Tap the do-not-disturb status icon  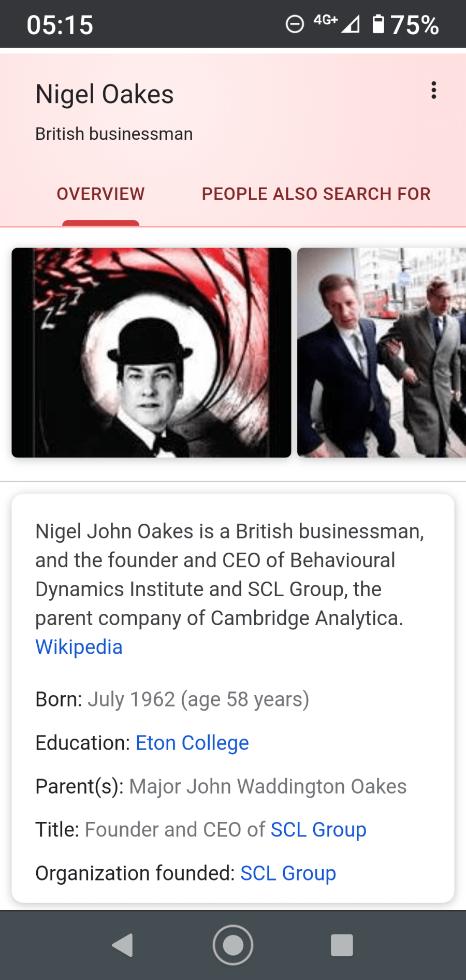click(295, 24)
